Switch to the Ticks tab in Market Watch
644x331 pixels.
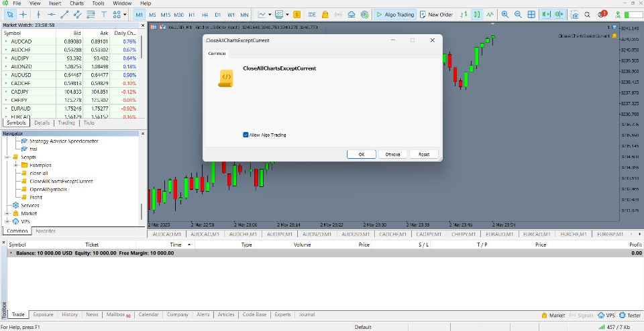89,123
